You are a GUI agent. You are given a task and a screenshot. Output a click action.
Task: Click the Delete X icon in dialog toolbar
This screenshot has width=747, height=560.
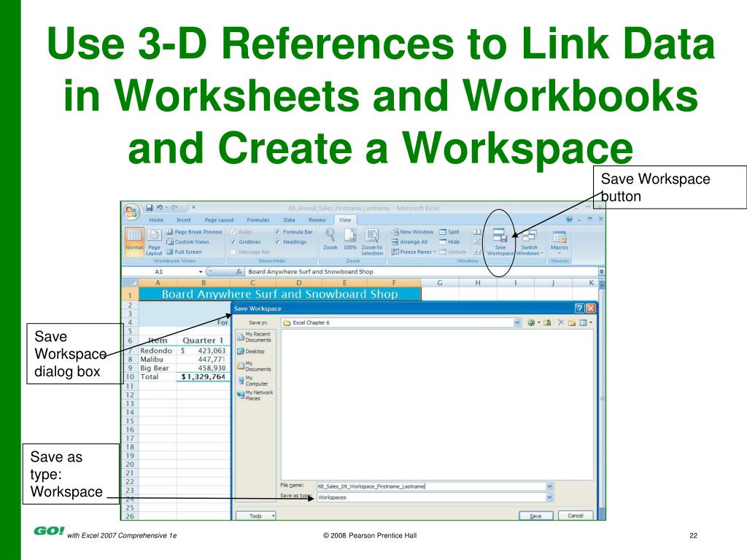point(561,323)
